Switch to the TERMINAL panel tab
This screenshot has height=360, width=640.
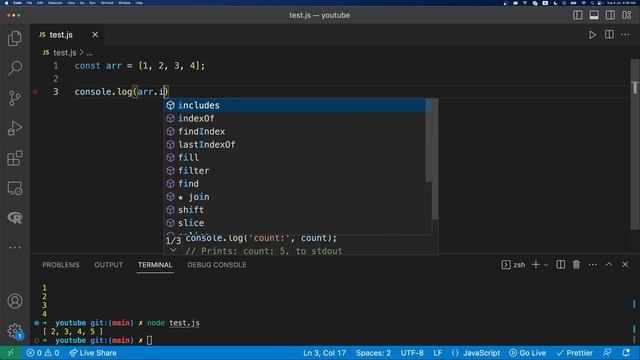155,265
